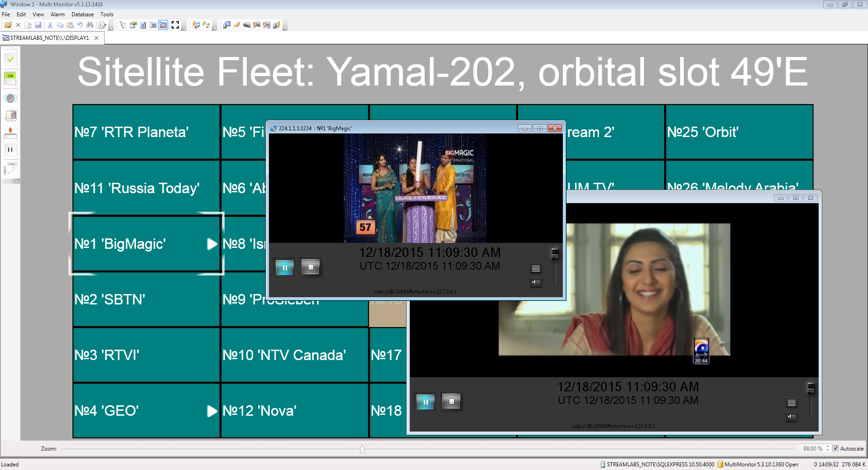This screenshot has height=470, width=868.
Task: Click the speaker audio sidebar icon
Action: click(10, 98)
